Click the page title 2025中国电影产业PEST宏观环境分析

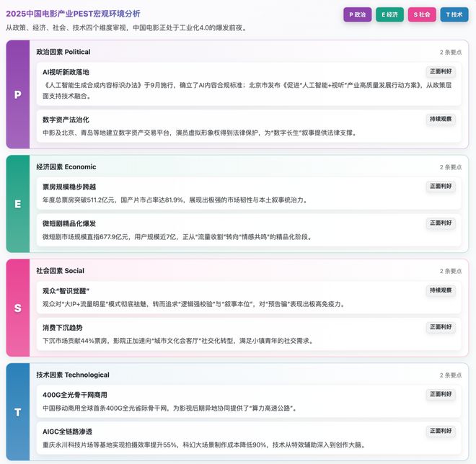pyautogui.click(x=73, y=14)
